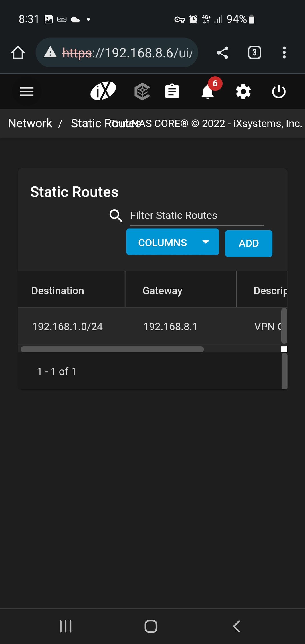Sort by Destination column header
Viewport: 305px width, 644px height.
tap(58, 291)
